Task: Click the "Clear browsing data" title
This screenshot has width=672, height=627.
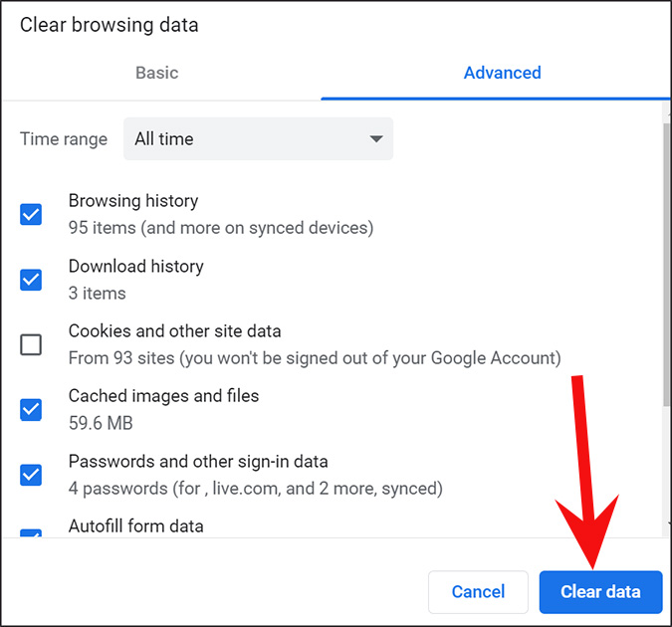Action: point(109,25)
